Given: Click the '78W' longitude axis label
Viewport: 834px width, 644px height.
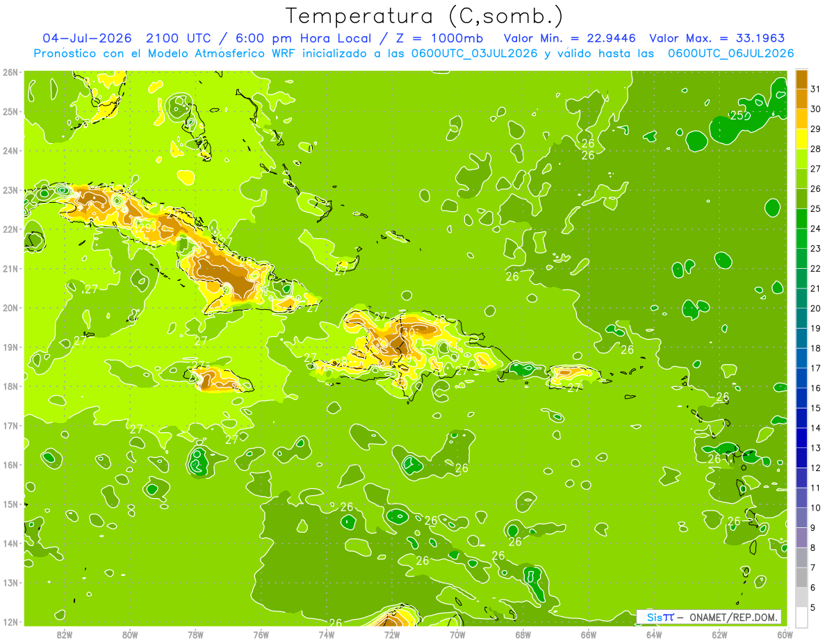Looking at the screenshot, I should [x=195, y=634].
